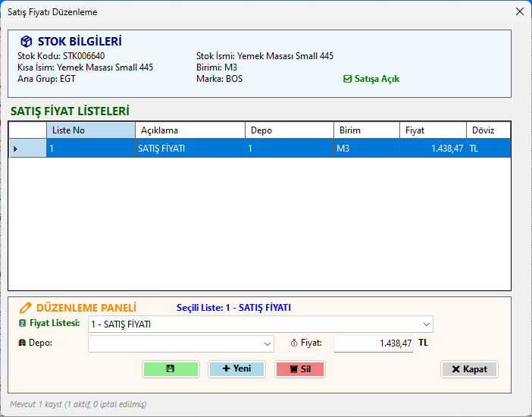The image size is (532, 417).
Task: Click the Açıklama column header
Action: click(189, 130)
